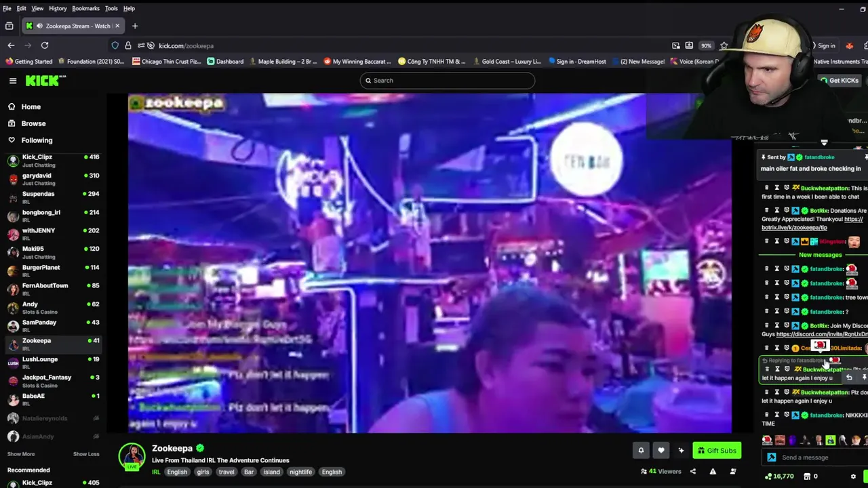This screenshot has width=868, height=488.
Task: Open garydavid channel in following list
Action: [x=53, y=179]
